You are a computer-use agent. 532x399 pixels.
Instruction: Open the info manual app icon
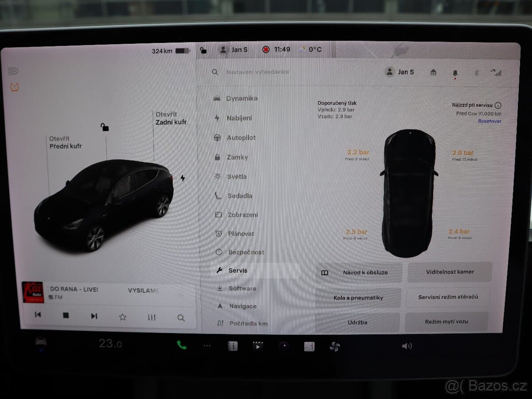pos(232,346)
